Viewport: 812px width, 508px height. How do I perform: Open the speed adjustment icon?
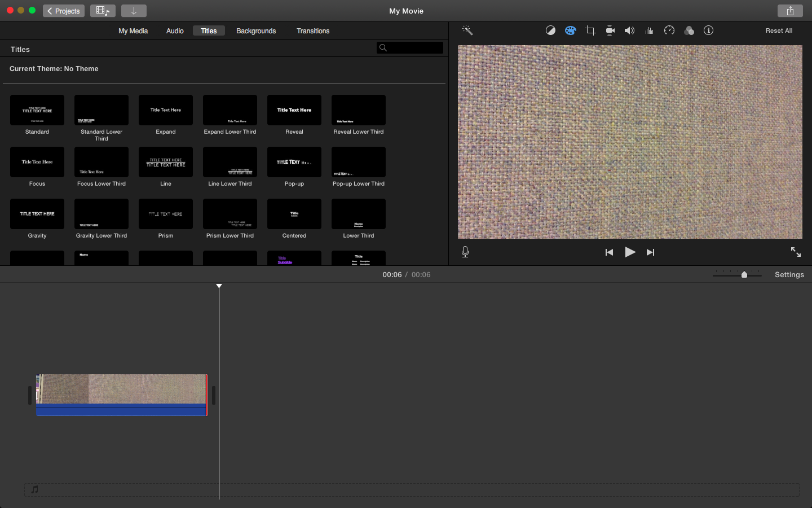[669, 30]
